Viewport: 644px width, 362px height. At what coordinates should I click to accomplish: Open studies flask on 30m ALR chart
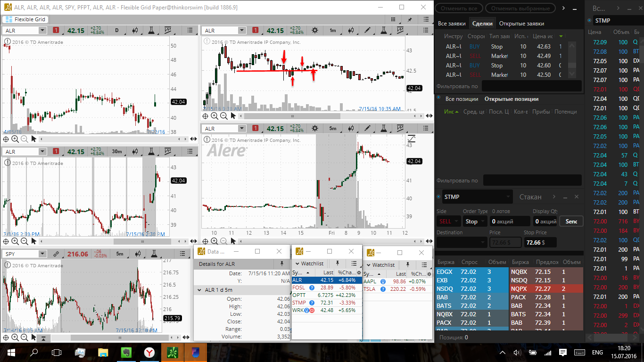(151, 151)
